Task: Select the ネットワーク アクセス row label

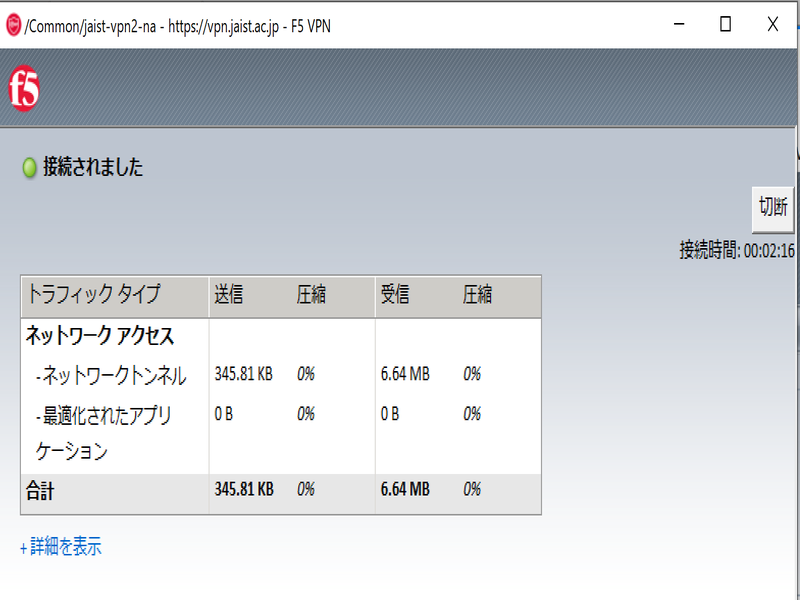Action: pos(100,336)
